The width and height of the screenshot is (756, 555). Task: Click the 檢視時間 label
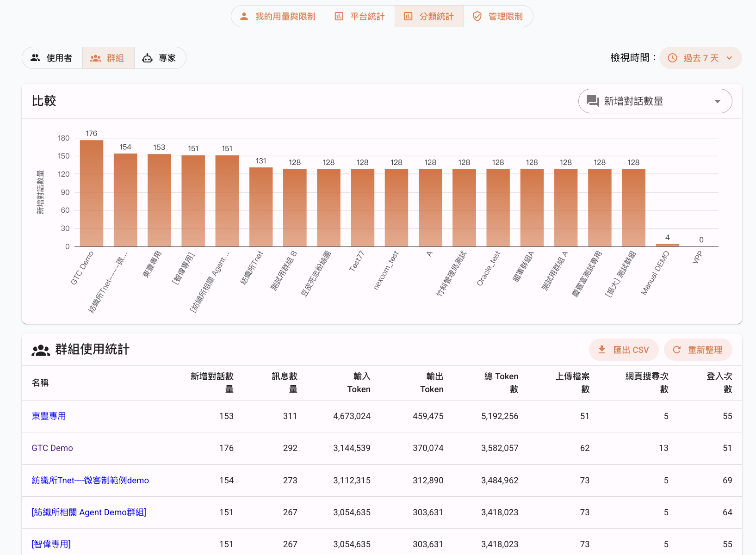[x=633, y=58]
